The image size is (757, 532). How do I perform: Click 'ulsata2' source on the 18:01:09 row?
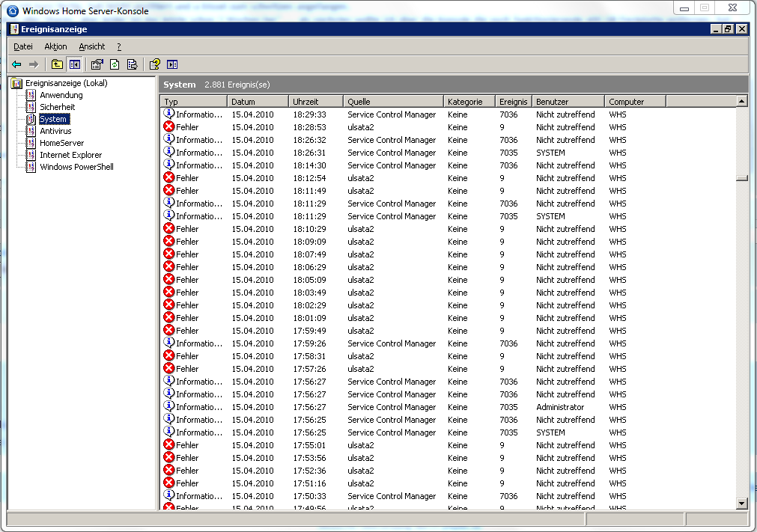(361, 318)
